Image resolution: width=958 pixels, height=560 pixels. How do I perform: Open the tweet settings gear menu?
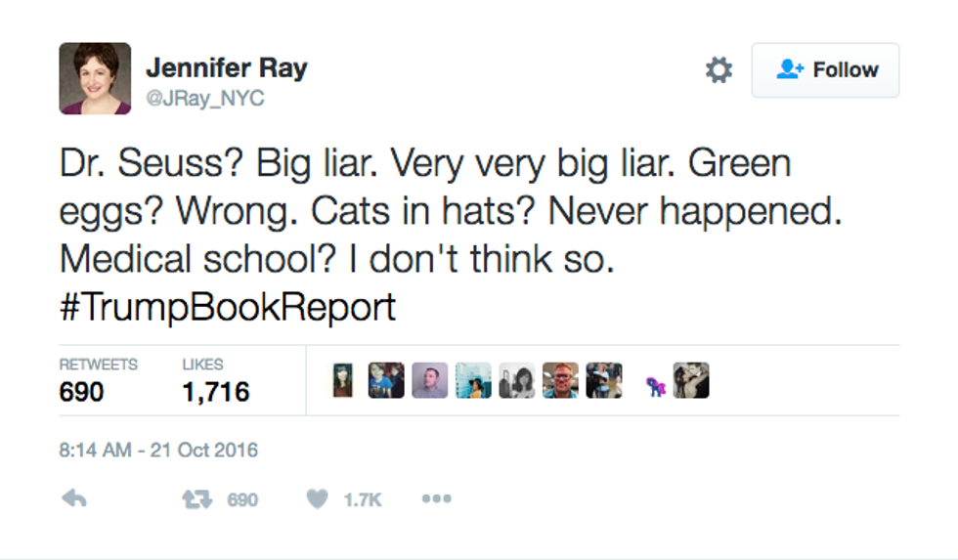pos(718,70)
